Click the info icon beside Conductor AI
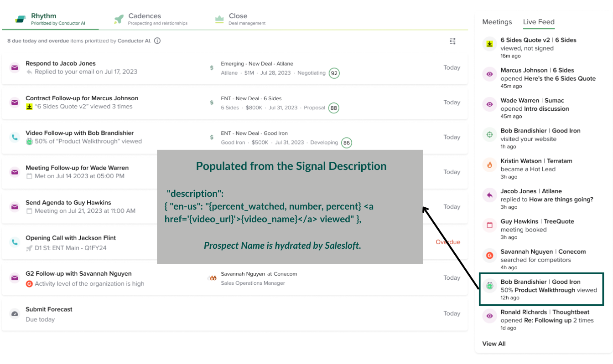This screenshot has height=364, width=613. (x=157, y=41)
